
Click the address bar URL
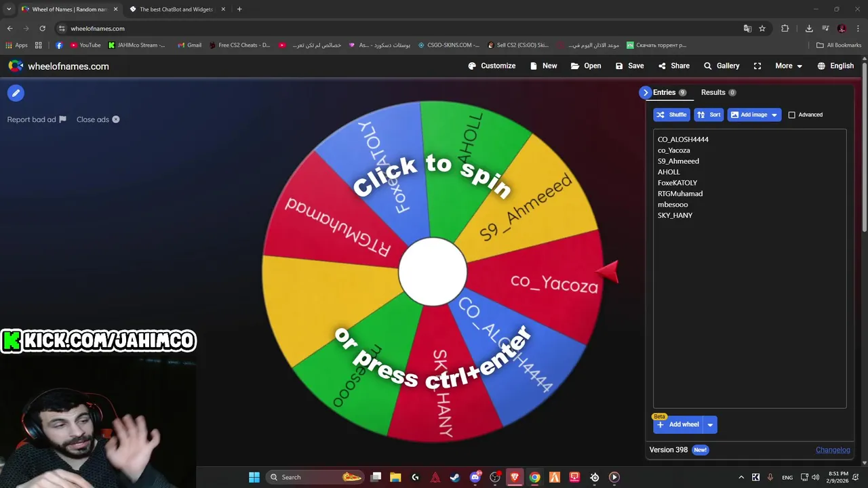click(98, 28)
